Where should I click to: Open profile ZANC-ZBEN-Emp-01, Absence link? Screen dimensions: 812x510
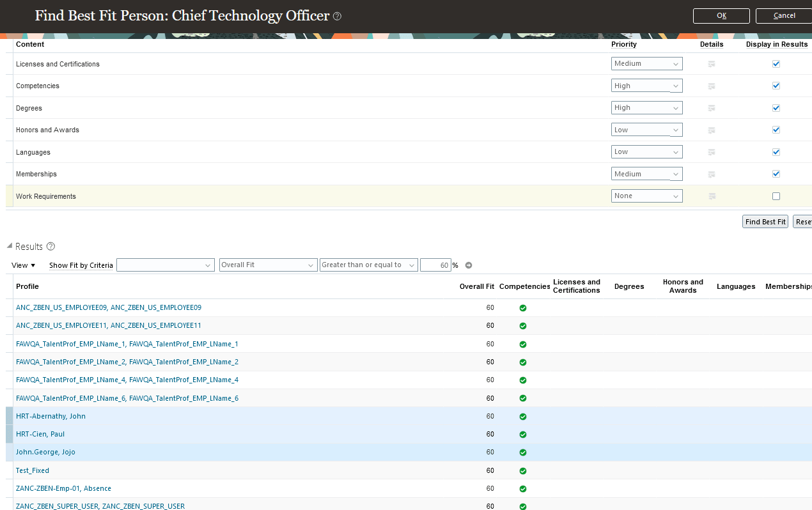[x=63, y=489]
